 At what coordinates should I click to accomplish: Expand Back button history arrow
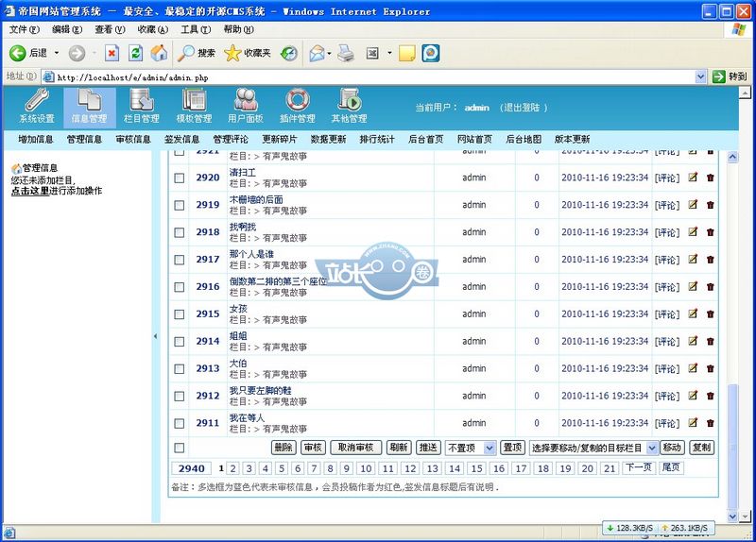[x=57, y=53]
